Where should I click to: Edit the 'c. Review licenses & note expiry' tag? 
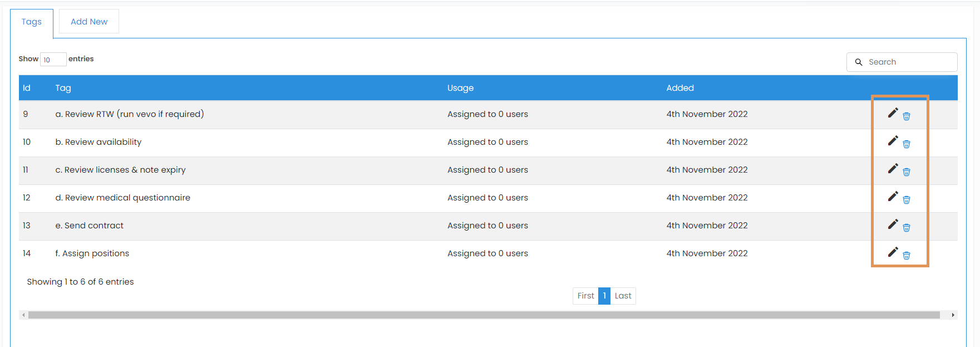893,169
